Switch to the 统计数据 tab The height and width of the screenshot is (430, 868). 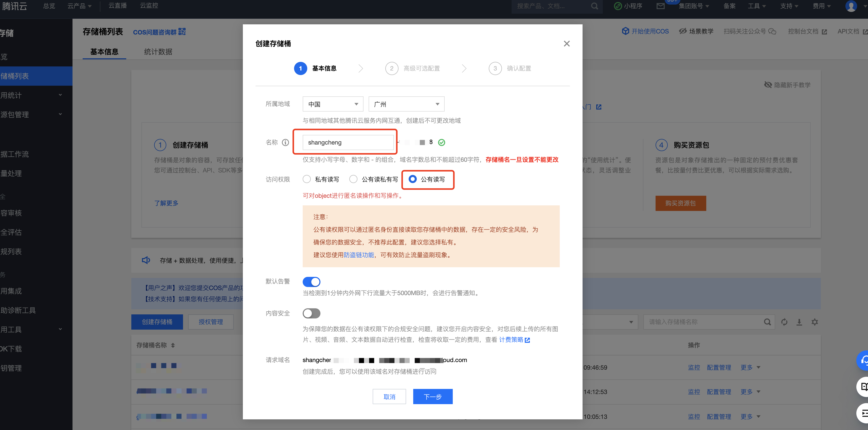[x=158, y=52]
